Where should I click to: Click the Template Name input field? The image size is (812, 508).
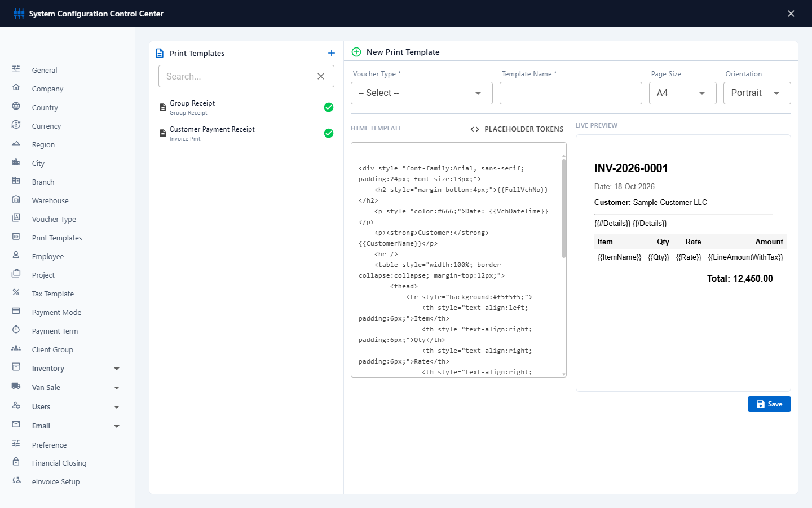click(x=571, y=93)
